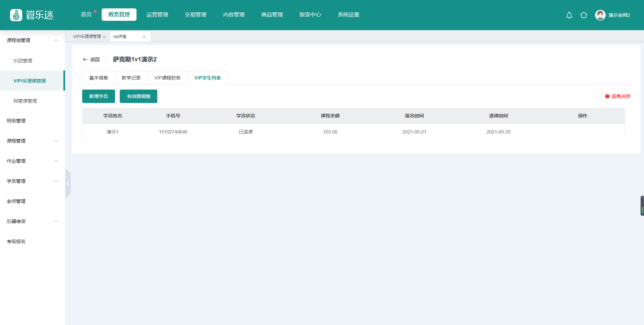
Task: Close the VIP/乐理课管理 tab
Action: (x=104, y=37)
